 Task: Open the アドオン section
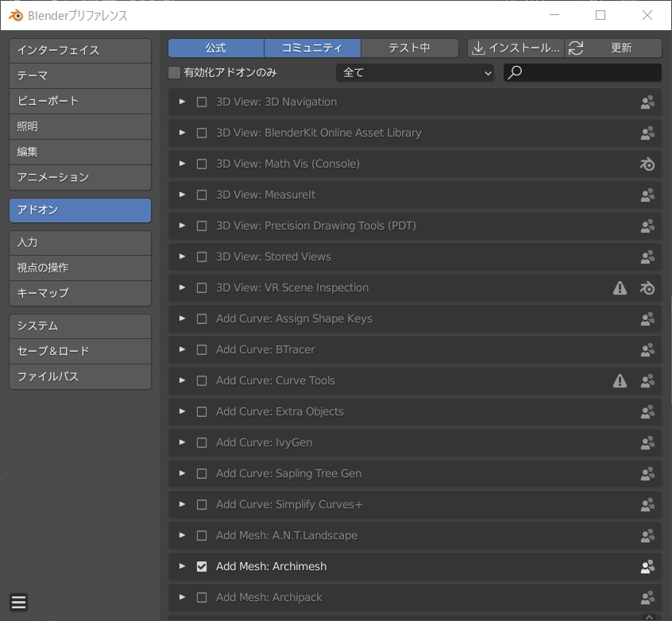(x=80, y=210)
